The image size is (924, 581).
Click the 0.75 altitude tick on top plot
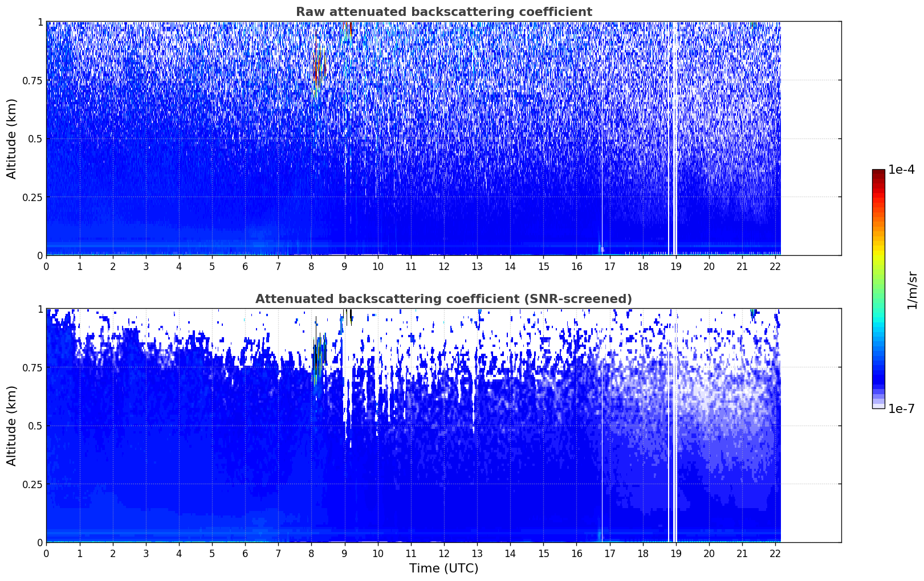[x=34, y=80]
